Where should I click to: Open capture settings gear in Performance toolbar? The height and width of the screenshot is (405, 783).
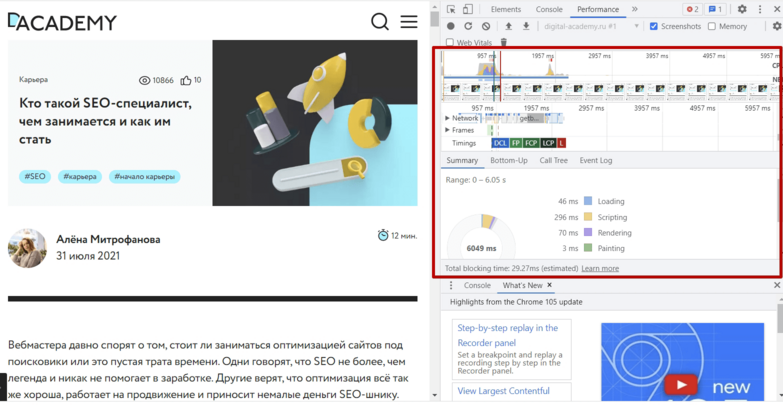click(777, 26)
